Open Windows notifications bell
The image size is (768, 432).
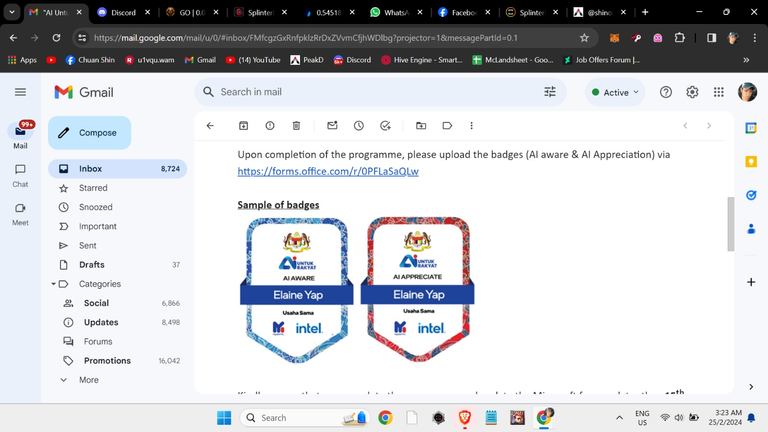point(751,418)
